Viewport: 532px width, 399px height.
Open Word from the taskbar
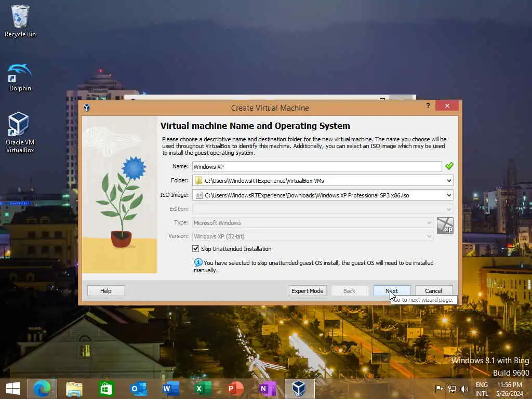[170, 389]
